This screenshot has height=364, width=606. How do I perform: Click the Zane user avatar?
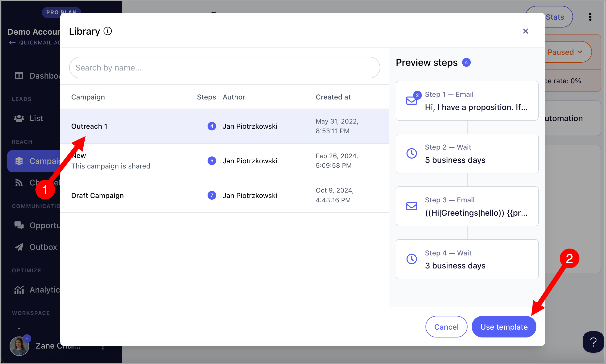pos(19,346)
